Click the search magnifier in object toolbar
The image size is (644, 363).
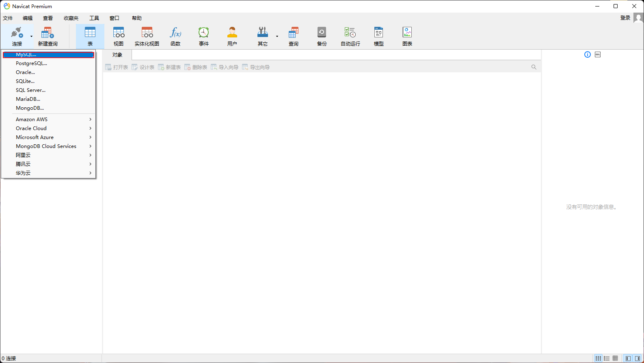[x=534, y=67]
